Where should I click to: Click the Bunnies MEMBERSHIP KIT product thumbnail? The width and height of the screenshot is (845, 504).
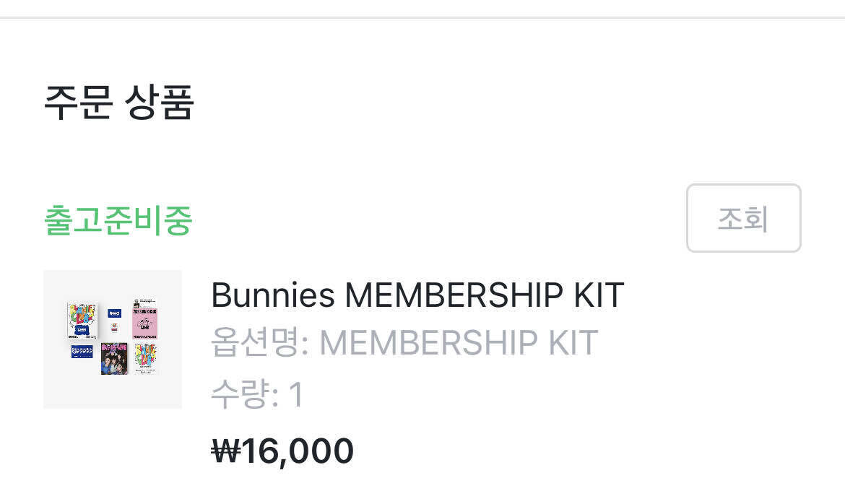pos(113,339)
